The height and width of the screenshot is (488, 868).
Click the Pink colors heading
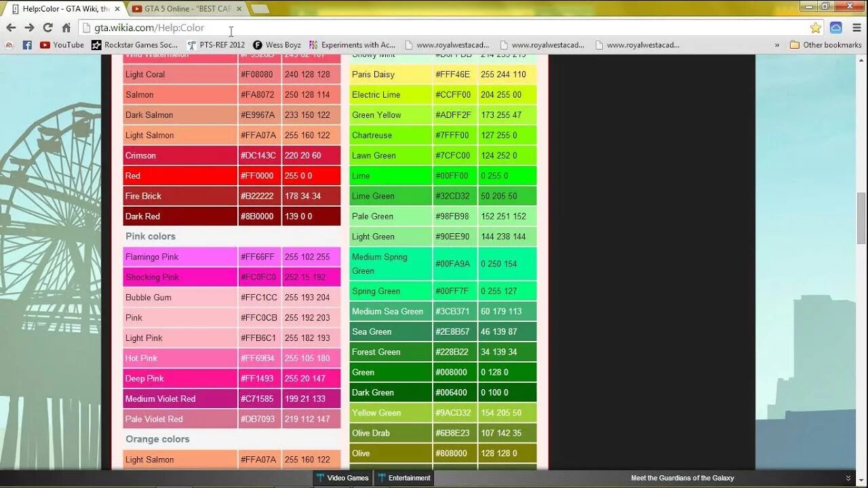click(x=151, y=236)
